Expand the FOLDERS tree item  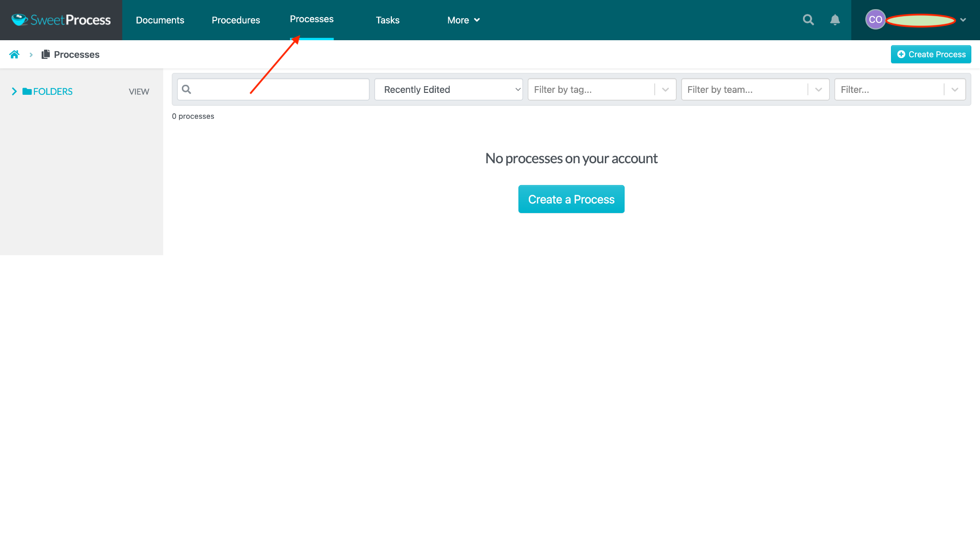pos(14,91)
